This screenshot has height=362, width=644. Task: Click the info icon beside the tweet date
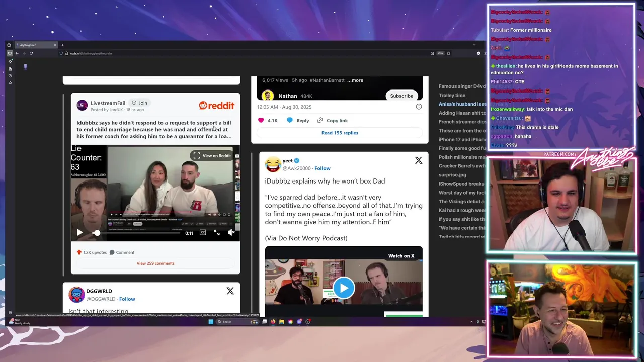pos(419,107)
